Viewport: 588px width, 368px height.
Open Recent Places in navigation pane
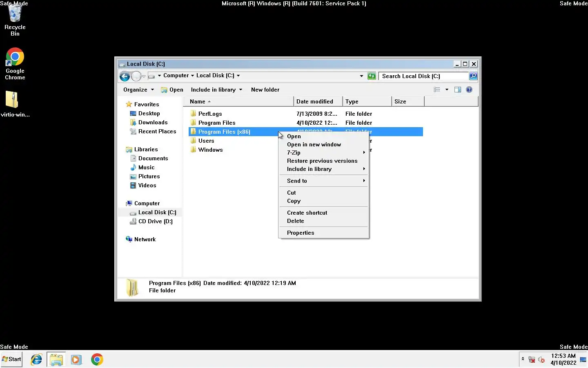(x=157, y=131)
